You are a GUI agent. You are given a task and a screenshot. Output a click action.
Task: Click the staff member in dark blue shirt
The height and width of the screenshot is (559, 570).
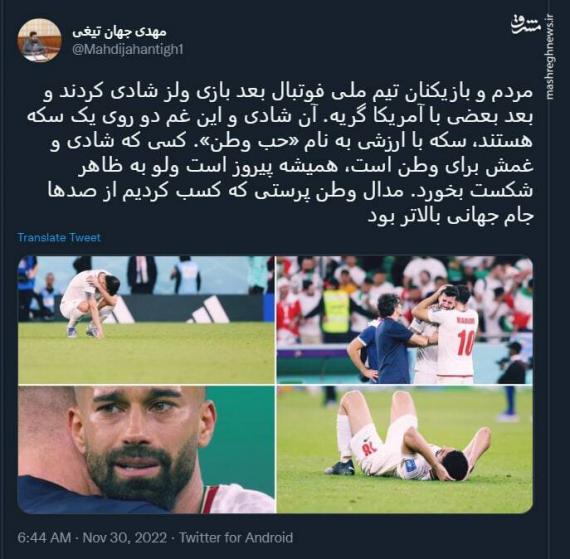[385, 338]
